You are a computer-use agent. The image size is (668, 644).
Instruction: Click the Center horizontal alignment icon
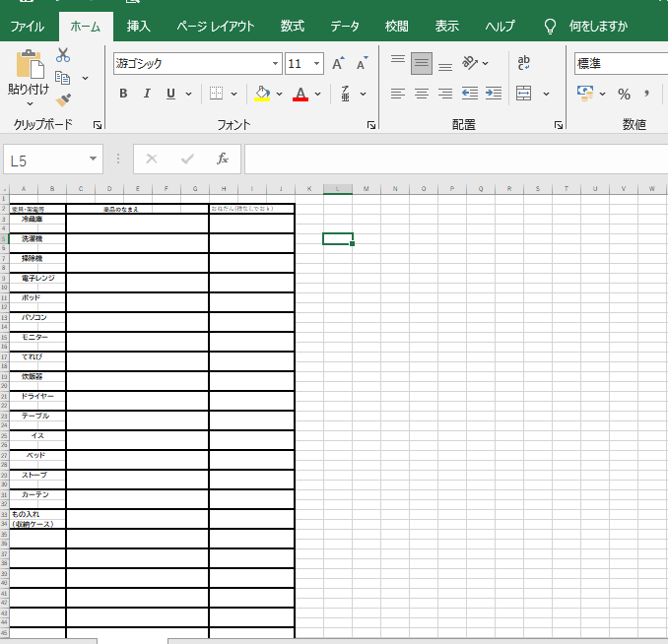coord(422,94)
